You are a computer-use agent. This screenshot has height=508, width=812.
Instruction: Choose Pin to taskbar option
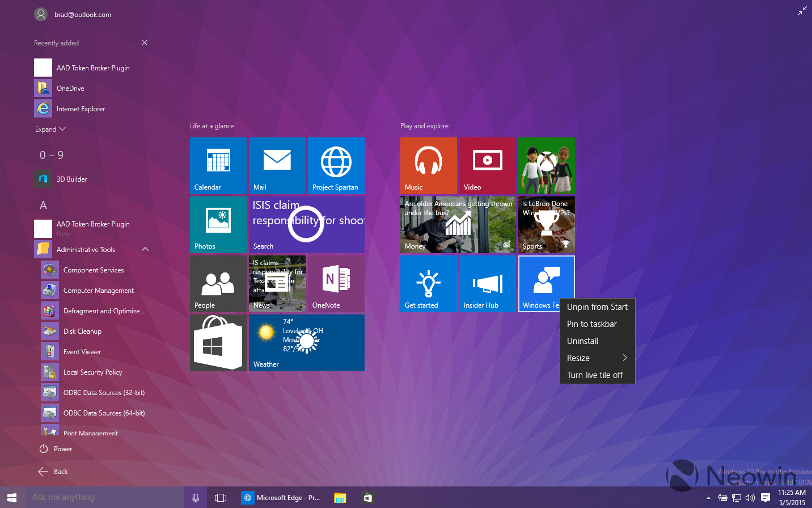click(x=592, y=324)
